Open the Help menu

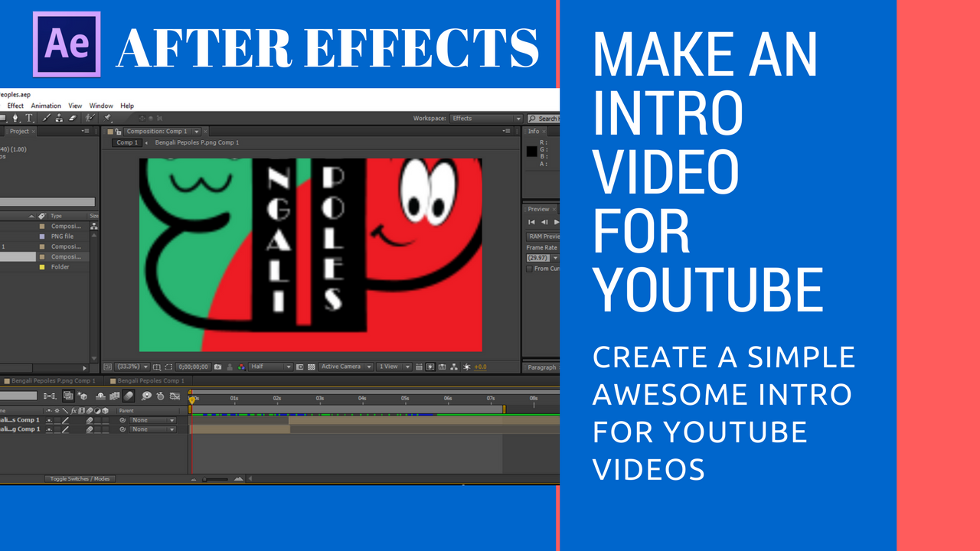(x=127, y=106)
